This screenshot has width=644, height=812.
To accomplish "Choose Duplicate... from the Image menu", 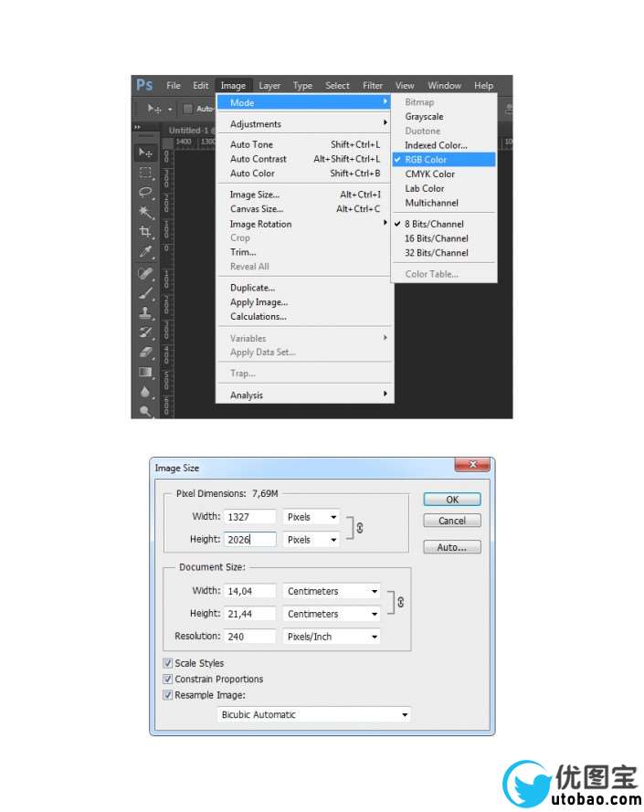I will click(x=304, y=288).
